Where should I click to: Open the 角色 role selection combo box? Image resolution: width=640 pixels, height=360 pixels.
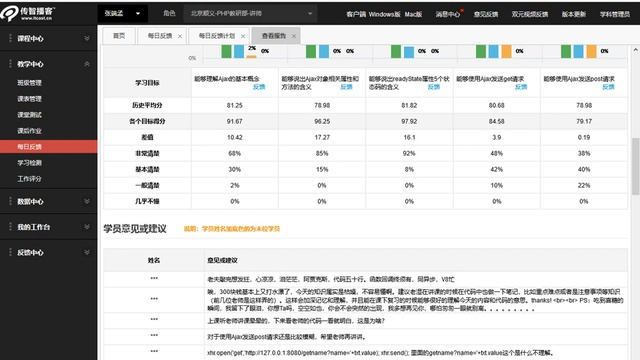coord(250,13)
